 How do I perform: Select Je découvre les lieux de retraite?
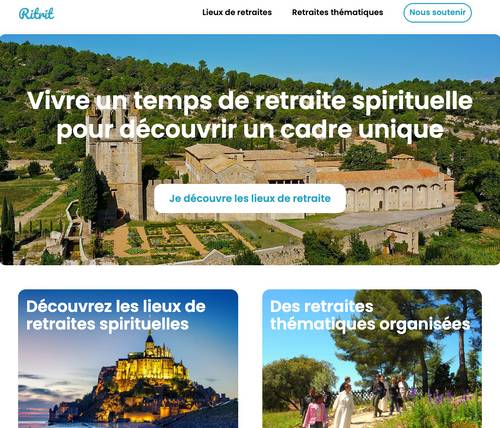coord(250,198)
